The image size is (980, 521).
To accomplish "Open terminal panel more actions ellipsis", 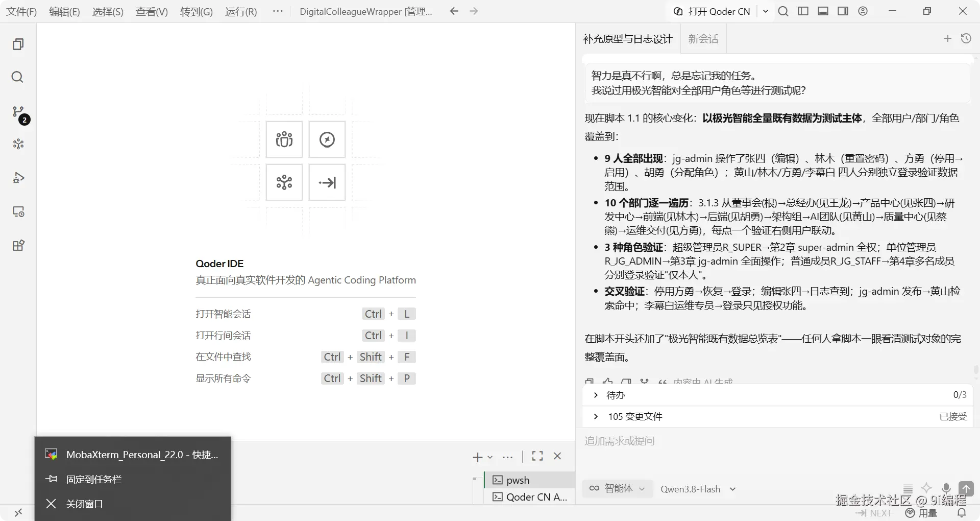I will [x=507, y=457].
